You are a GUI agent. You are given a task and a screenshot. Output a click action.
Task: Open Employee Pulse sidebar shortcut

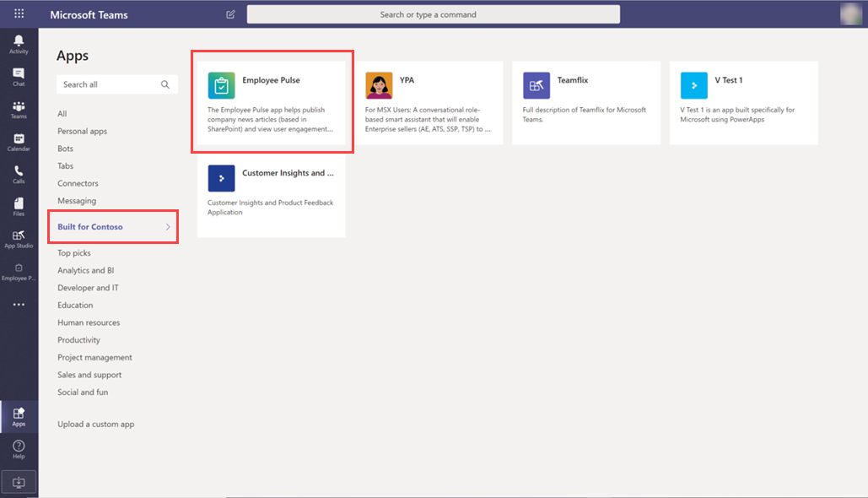coord(19,272)
